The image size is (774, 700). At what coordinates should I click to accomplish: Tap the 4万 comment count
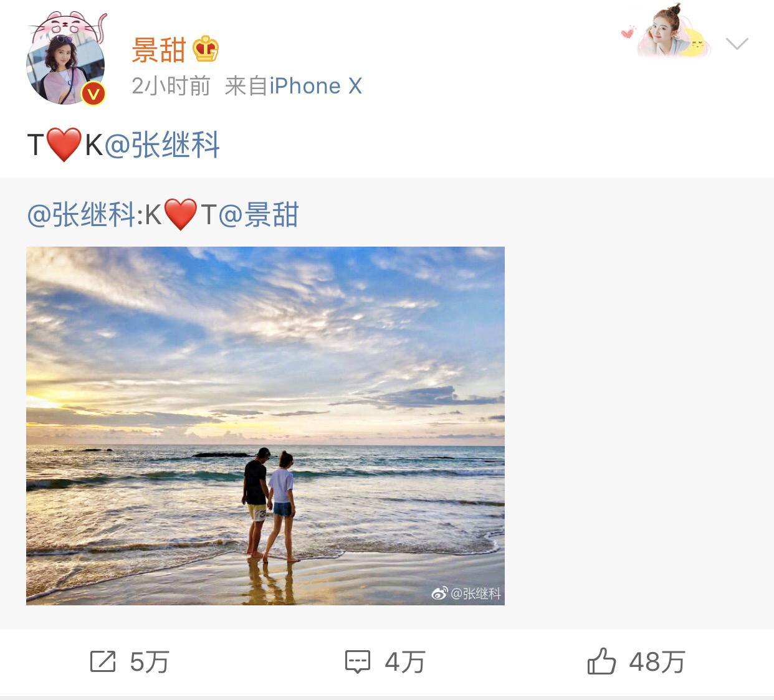[x=405, y=662]
